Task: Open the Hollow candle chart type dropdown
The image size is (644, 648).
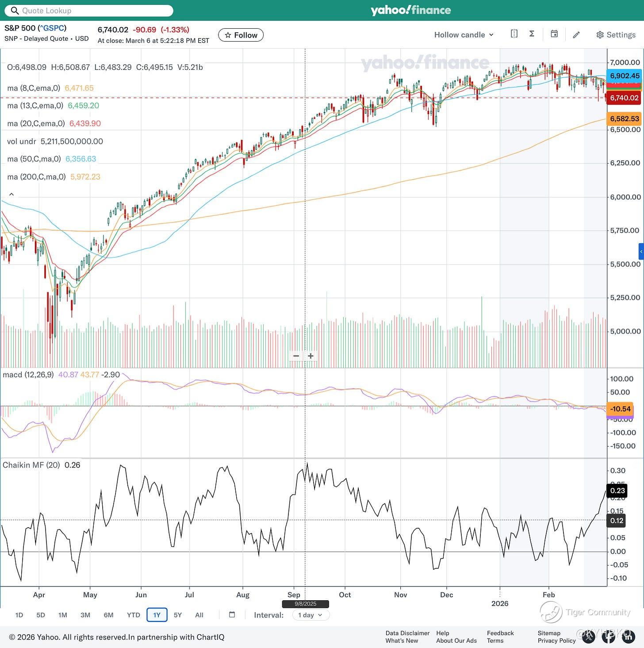Action: (x=464, y=35)
